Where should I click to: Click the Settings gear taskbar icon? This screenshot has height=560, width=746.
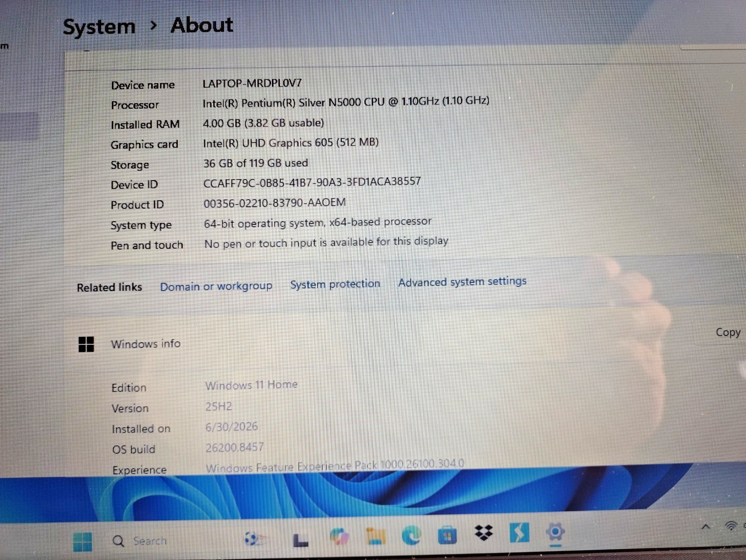(555, 532)
